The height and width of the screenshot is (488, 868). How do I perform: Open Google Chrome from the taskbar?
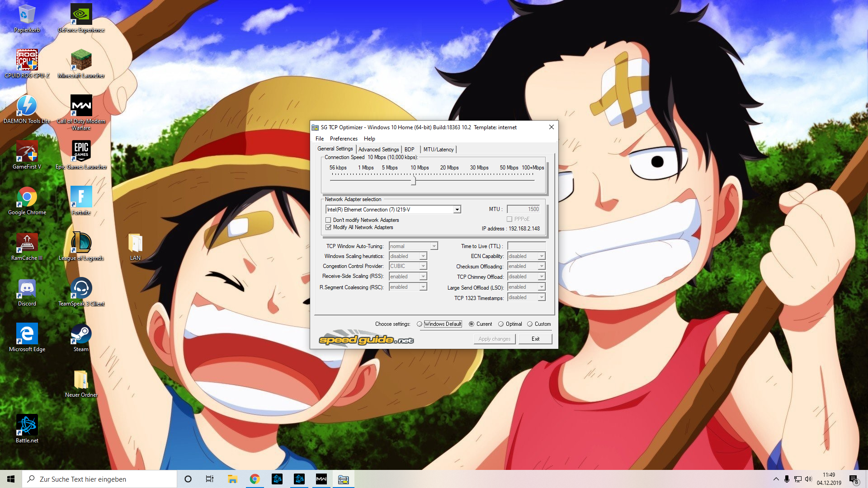tap(255, 479)
